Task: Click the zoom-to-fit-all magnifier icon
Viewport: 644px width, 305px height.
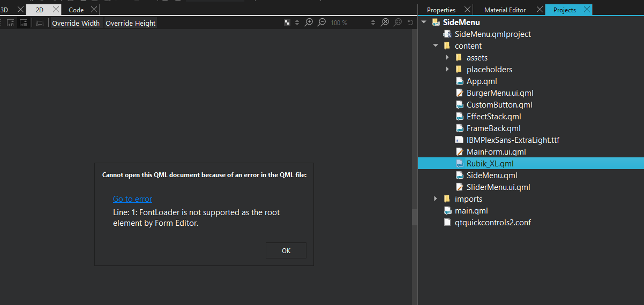Action: (x=385, y=22)
